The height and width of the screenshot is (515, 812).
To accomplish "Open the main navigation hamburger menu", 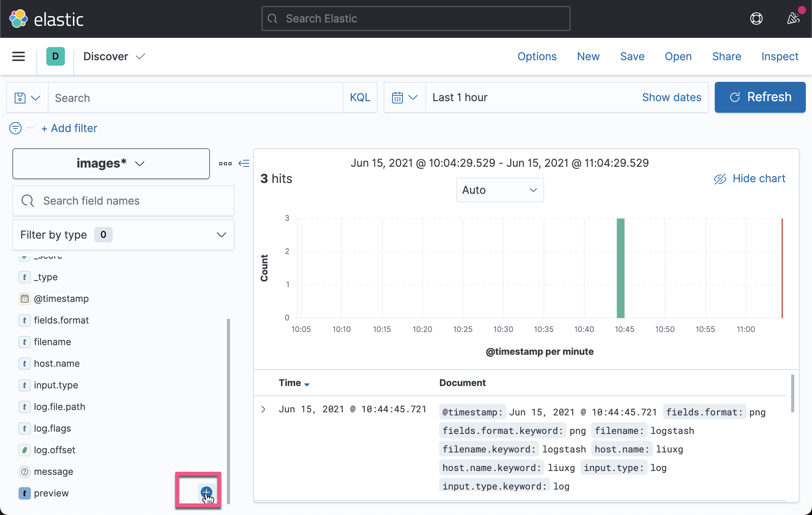I will (18, 56).
